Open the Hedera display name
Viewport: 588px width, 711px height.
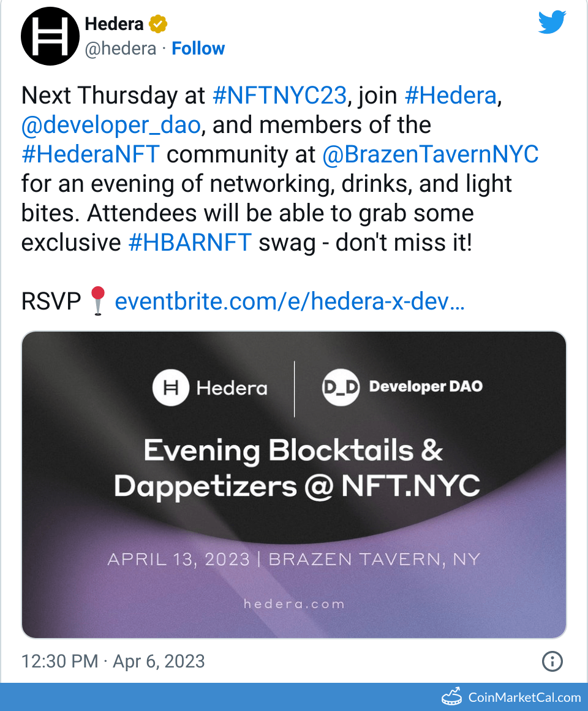click(x=114, y=25)
